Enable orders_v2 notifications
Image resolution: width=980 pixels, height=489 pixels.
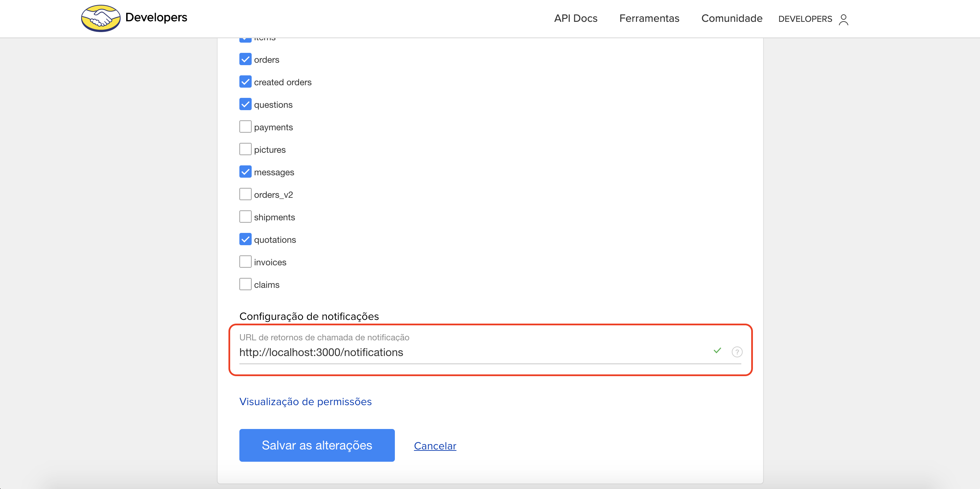pos(246,194)
